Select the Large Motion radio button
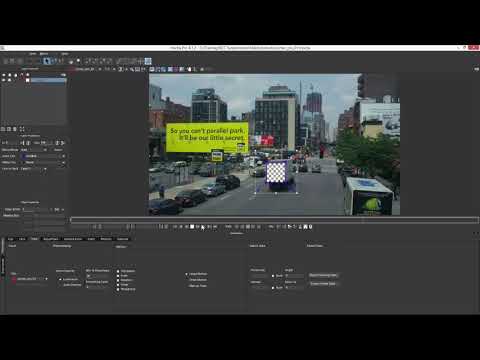The width and height of the screenshot is (480, 360). click(187, 274)
